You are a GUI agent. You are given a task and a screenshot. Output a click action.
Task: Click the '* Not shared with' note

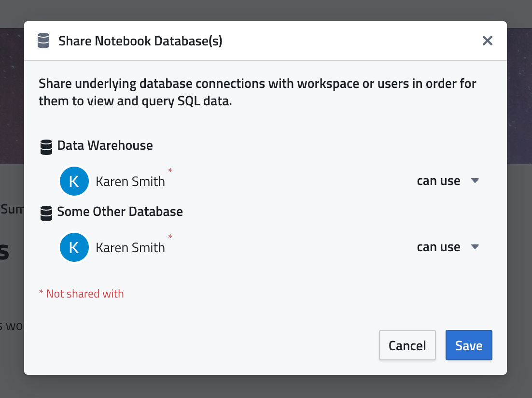coord(81,294)
